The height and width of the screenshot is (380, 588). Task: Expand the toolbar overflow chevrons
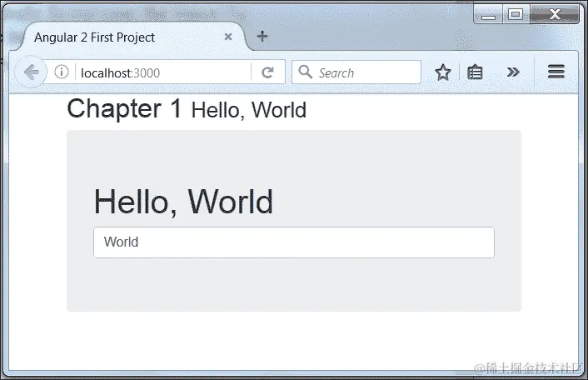(x=513, y=72)
